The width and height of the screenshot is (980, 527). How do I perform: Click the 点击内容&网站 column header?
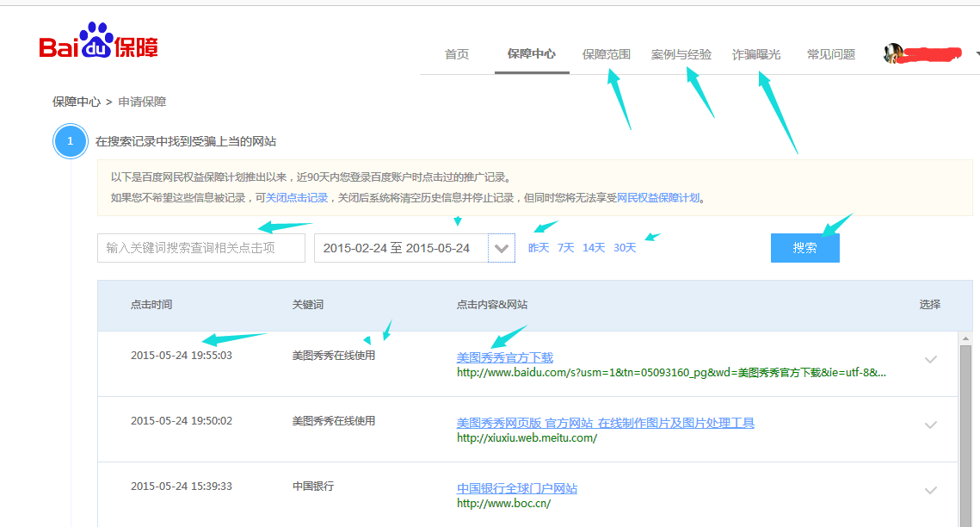point(492,305)
